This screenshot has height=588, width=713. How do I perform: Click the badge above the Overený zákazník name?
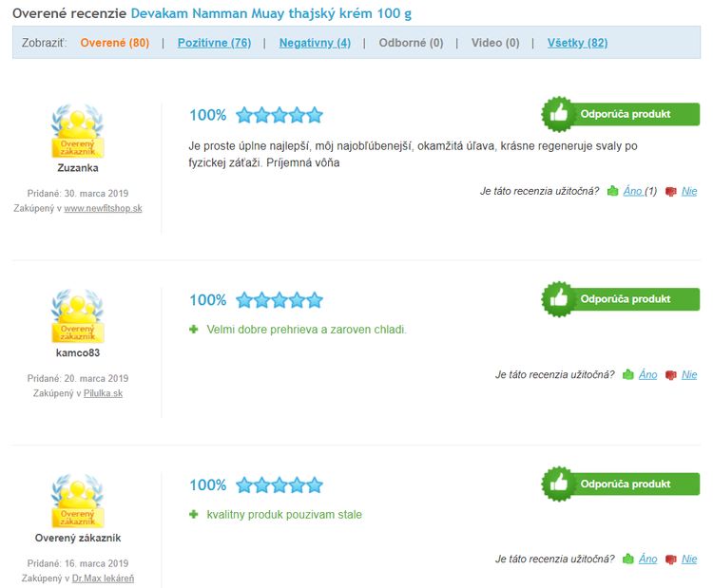click(78, 501)
